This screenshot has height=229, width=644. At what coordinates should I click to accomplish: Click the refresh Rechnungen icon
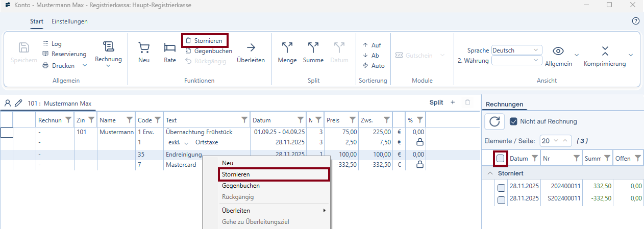pyautogui.click(x=494, y=121)
